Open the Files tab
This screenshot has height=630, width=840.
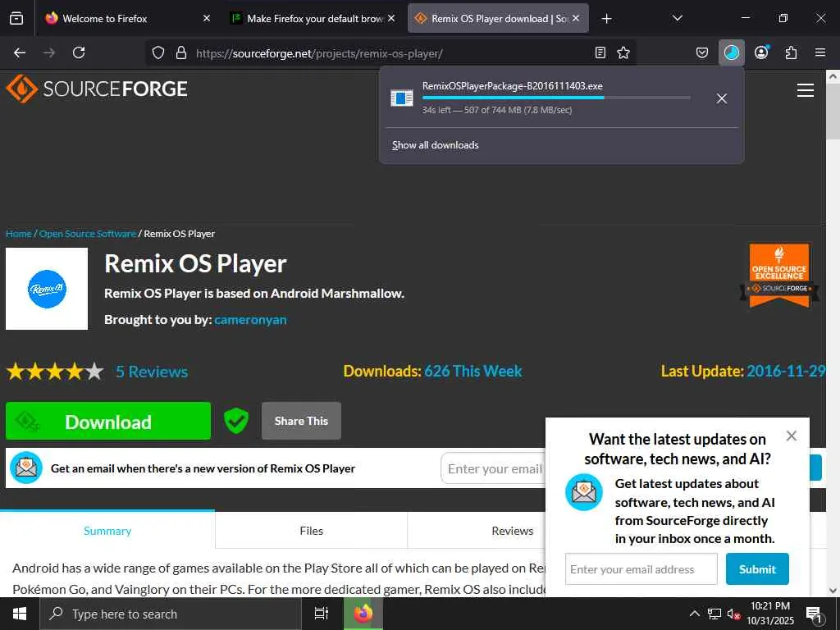(311, 531)
